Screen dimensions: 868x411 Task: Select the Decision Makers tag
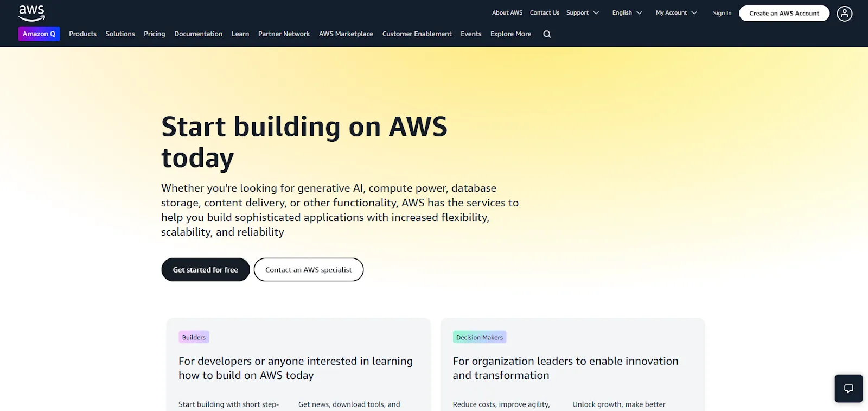click(480, 337)
